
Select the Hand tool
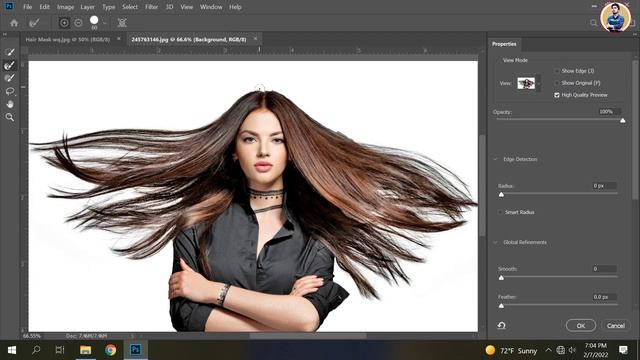coord(10,104)
